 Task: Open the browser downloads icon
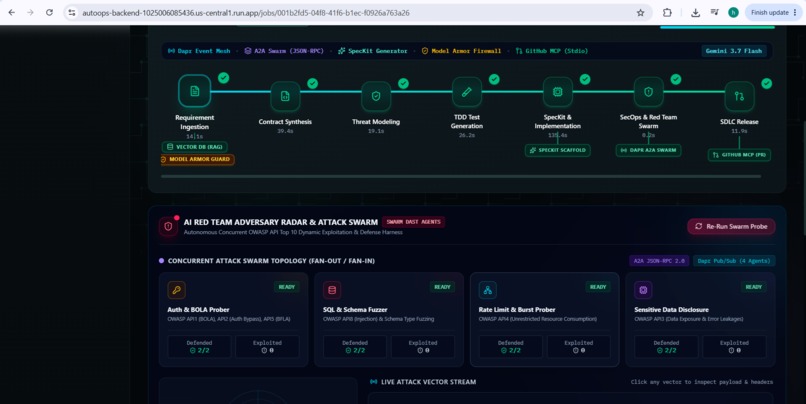(x=695, y=12)
